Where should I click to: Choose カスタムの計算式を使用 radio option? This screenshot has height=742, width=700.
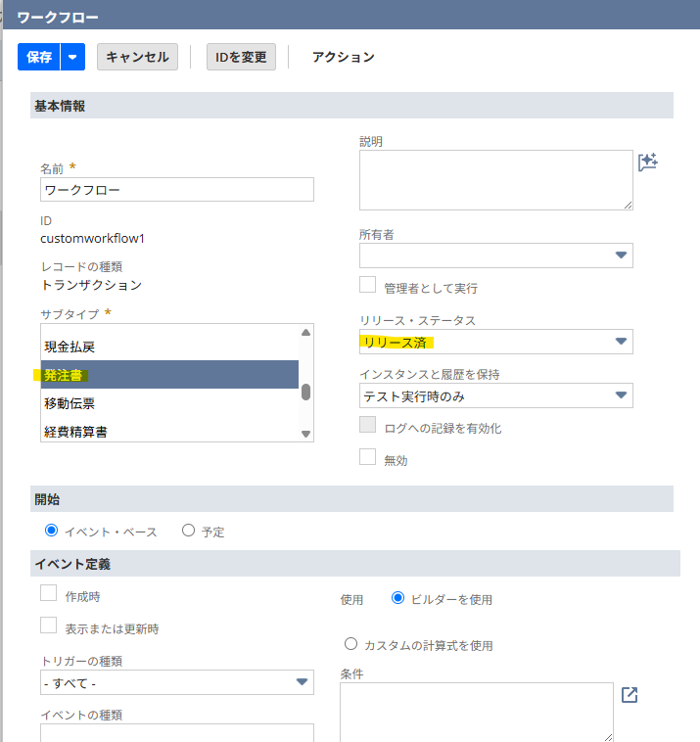click(x=350, y=644)
